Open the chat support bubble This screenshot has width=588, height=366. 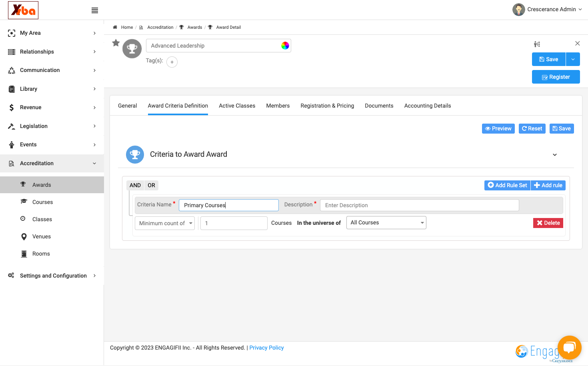click(x=569, y=348)
